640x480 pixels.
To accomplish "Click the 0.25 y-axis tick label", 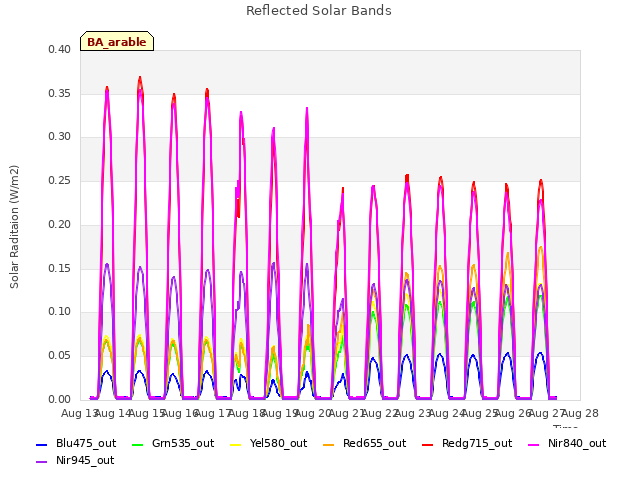I will point(60,180).
